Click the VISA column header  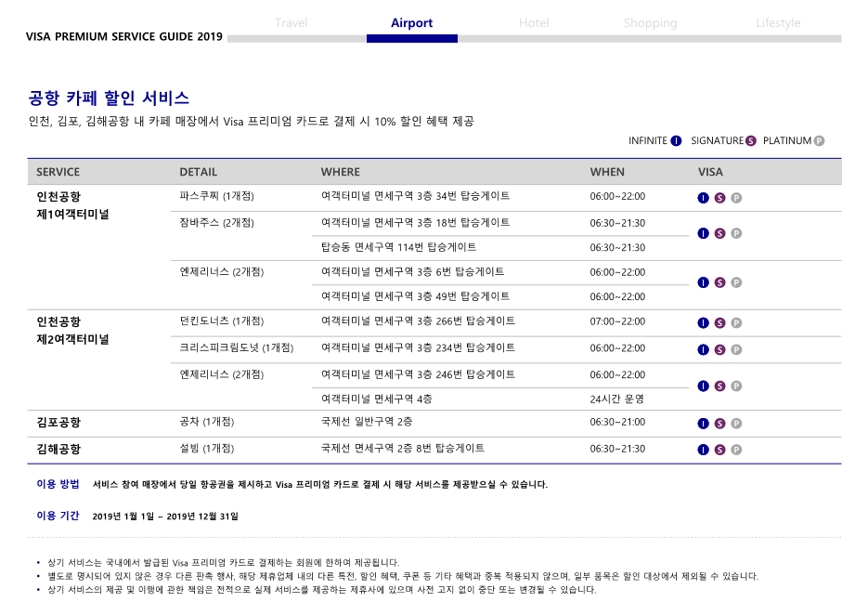click(x=710, y=172)
